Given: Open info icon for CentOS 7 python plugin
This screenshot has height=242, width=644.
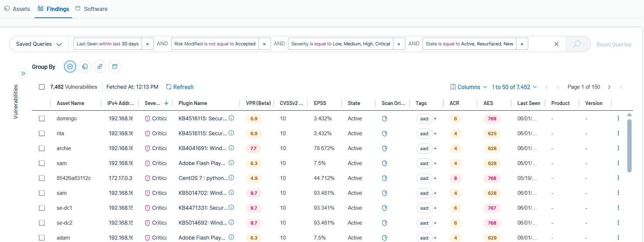Looking at the screenshot, I should coord(231,178).
